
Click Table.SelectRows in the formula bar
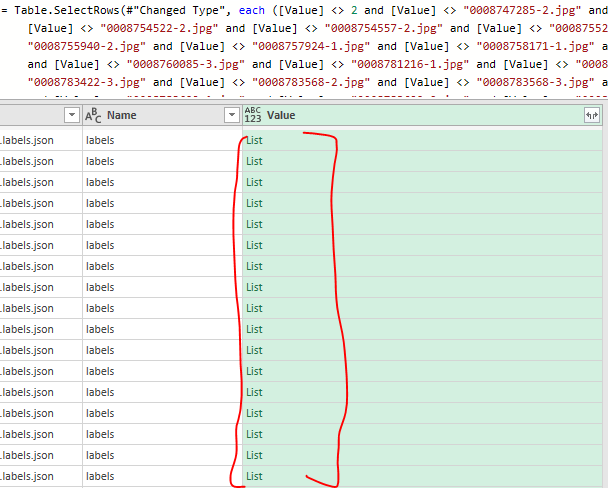[67, 10]
